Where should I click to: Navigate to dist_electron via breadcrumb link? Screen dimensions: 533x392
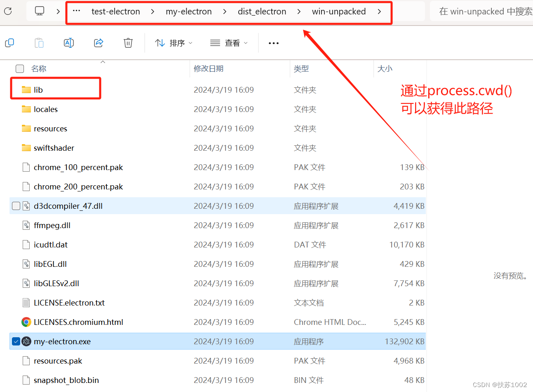[x=262, y=12]
